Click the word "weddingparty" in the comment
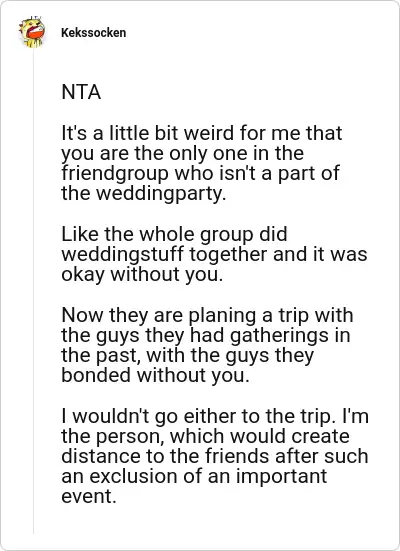Image resolution: width=400 pixels, height=551 pixels. tap(141, 193)
